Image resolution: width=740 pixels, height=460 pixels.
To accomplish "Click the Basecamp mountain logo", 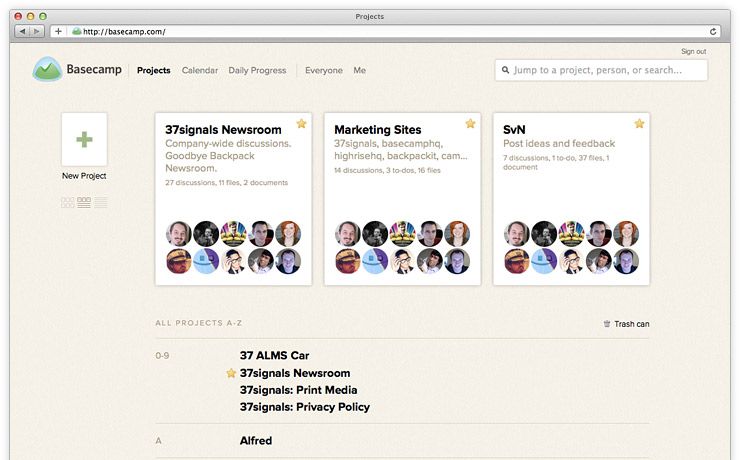I will click(x=47, y=69).
